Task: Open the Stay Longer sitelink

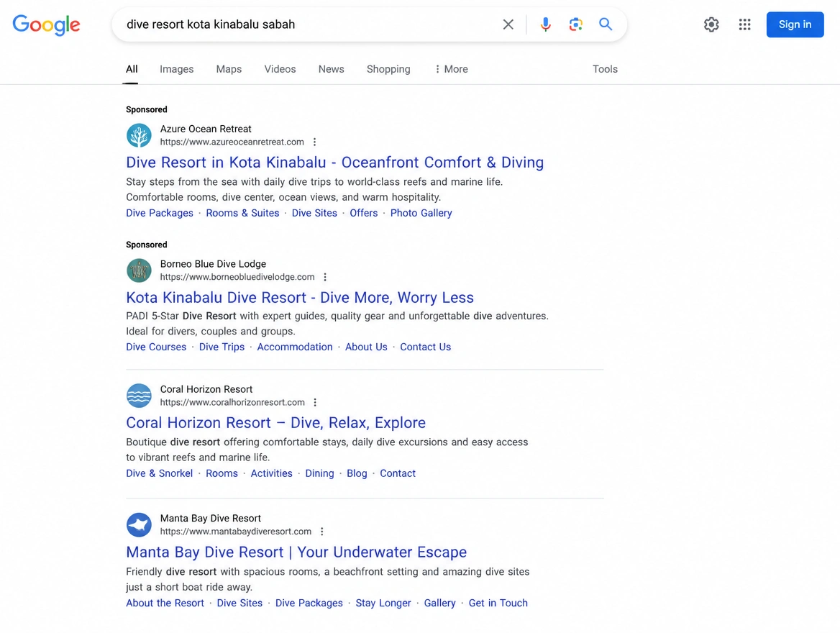Action: 383,604
